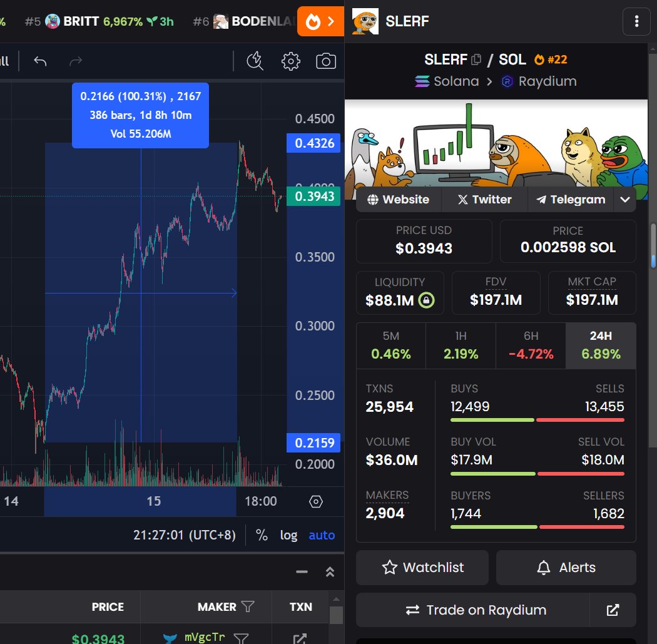This screenshot has width=657, height=644.
Task: Click the MKT CAP $197.1M value
Action: 592,300
